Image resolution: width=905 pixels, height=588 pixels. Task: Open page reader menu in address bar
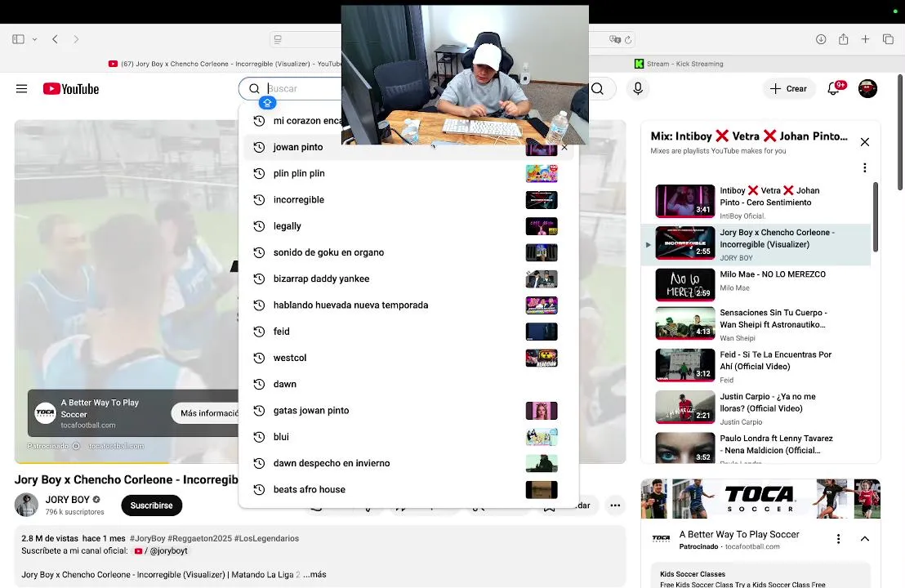[x=278, y=39]
